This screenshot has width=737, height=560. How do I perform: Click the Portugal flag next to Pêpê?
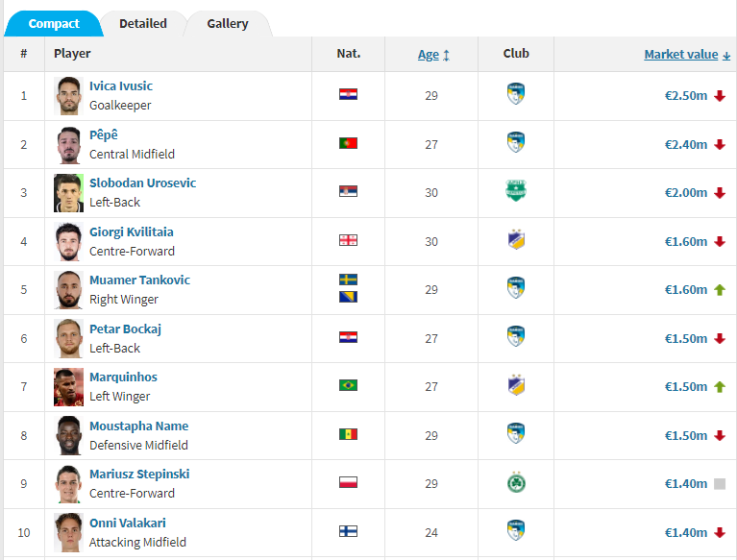point(348,143)
